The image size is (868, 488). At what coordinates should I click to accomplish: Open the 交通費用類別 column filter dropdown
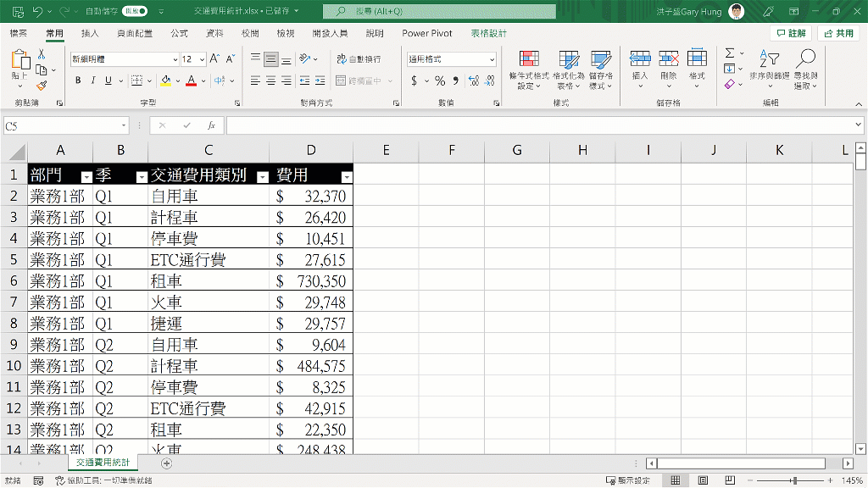click(263, 177)
